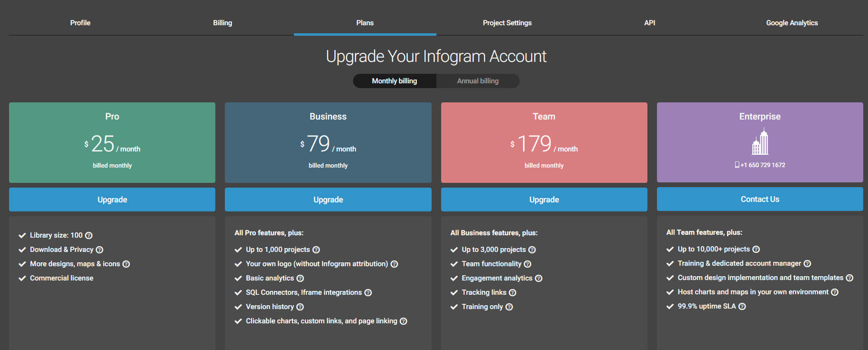Open help icon next to Your own logo
Viewport: 868px width, 350px height.
[x=394, y=264]
